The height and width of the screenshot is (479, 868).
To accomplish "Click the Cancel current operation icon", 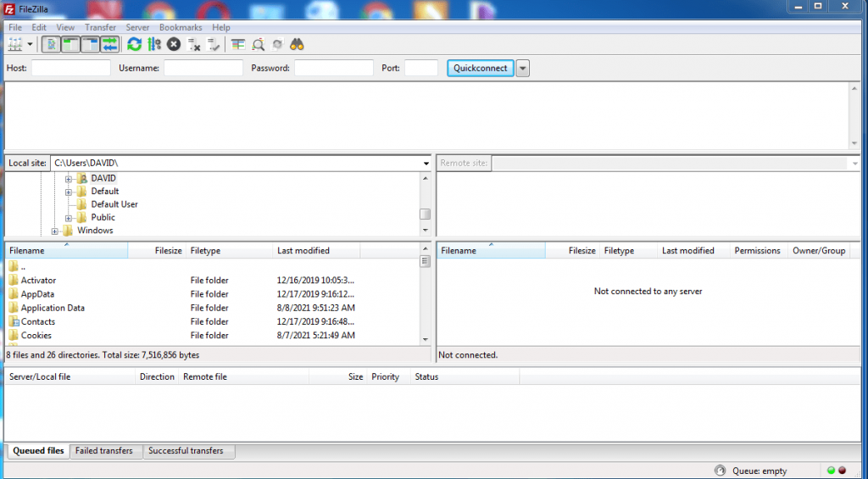I will click(174, 44).
